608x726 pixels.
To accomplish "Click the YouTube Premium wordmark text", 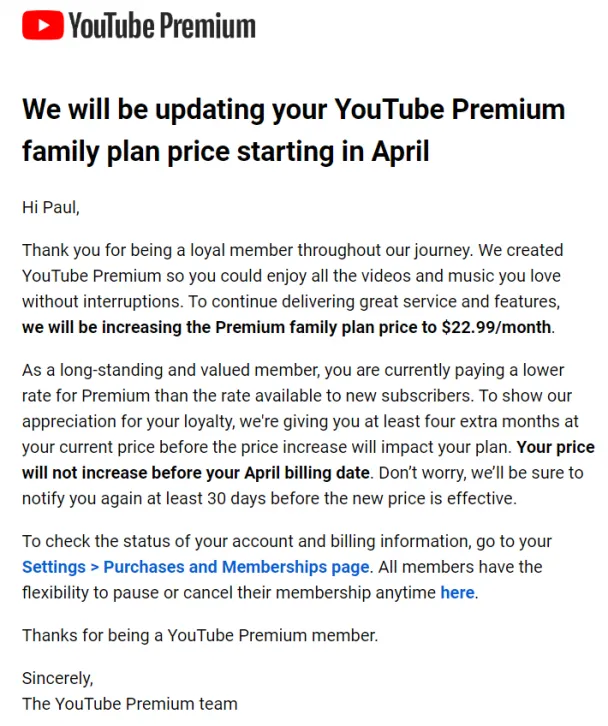I will coord(162,25).
